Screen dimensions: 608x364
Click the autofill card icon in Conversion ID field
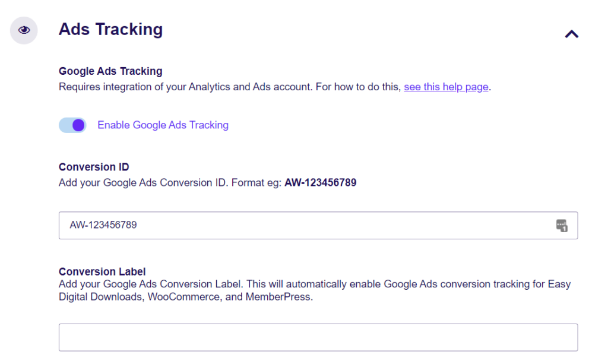(x=562, y=226)
